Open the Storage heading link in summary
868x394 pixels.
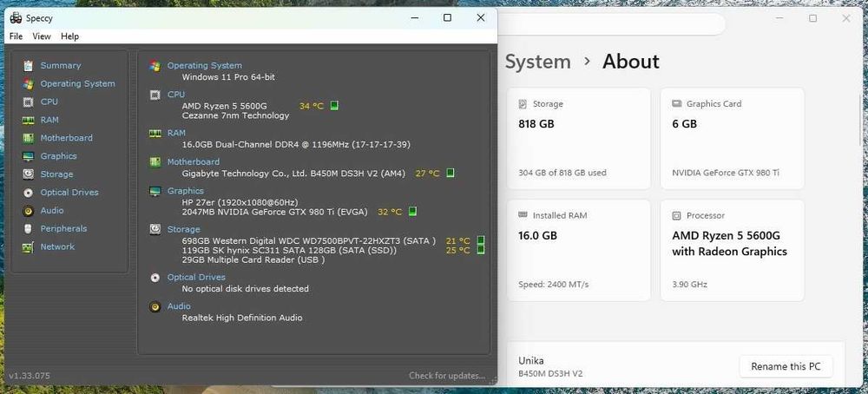[184, 229]
